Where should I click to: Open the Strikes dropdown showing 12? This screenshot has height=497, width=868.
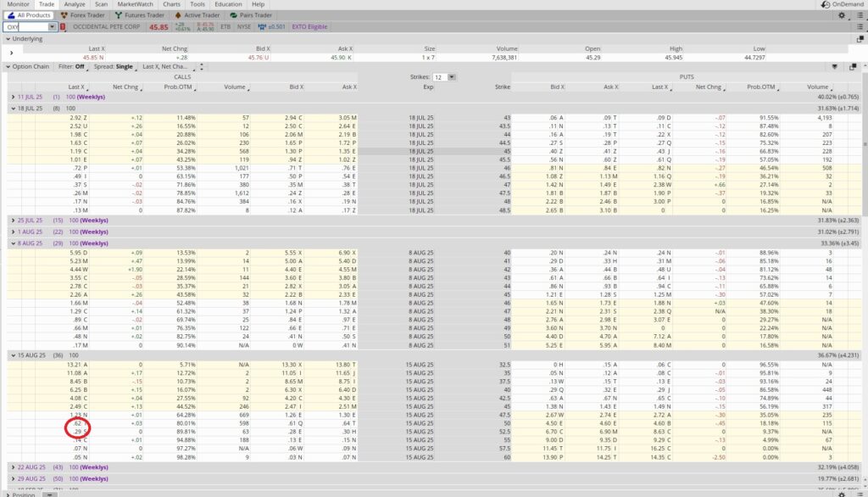click(452, 77)
